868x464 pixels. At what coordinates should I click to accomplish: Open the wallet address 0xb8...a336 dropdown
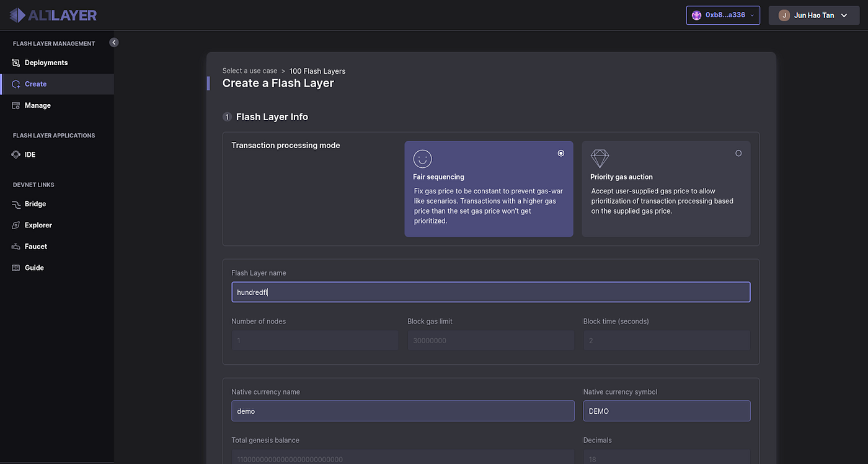(722, 15)
